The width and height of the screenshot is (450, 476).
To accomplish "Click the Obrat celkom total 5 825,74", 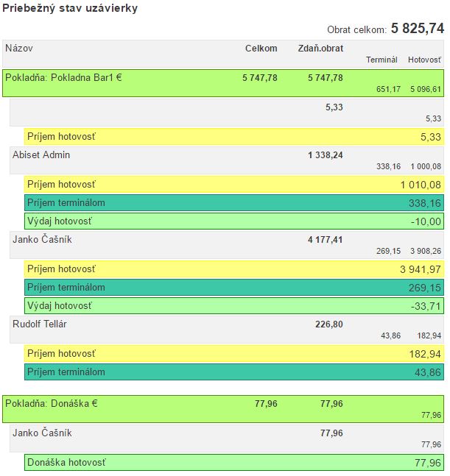I will pyautogui.click(x=417, y=29).
